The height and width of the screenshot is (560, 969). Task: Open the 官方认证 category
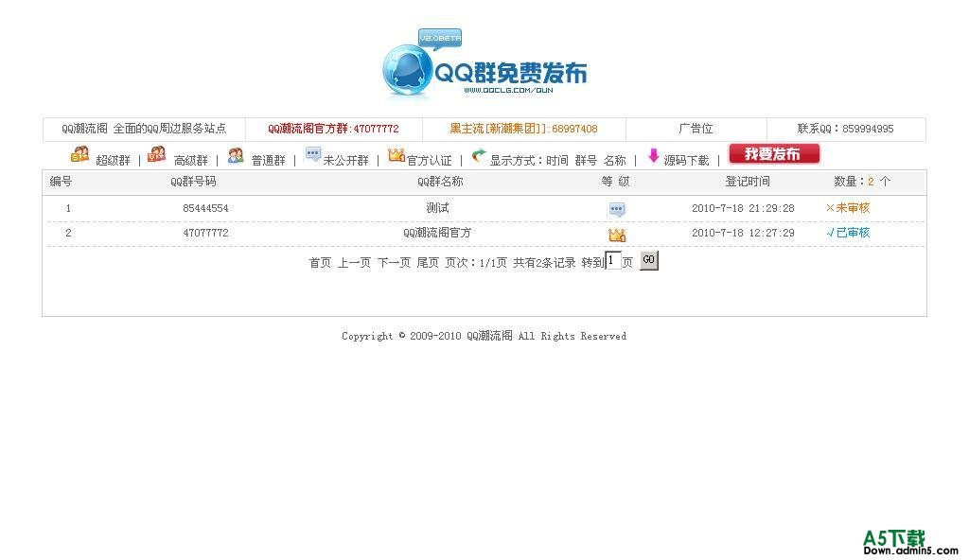click(x=430, y=161)
